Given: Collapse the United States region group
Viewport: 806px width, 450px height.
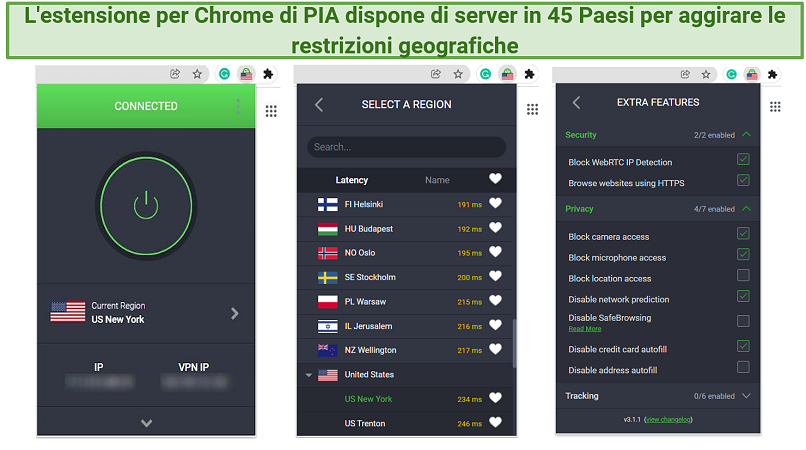Looking at the screenshot, I should (309, 375).
